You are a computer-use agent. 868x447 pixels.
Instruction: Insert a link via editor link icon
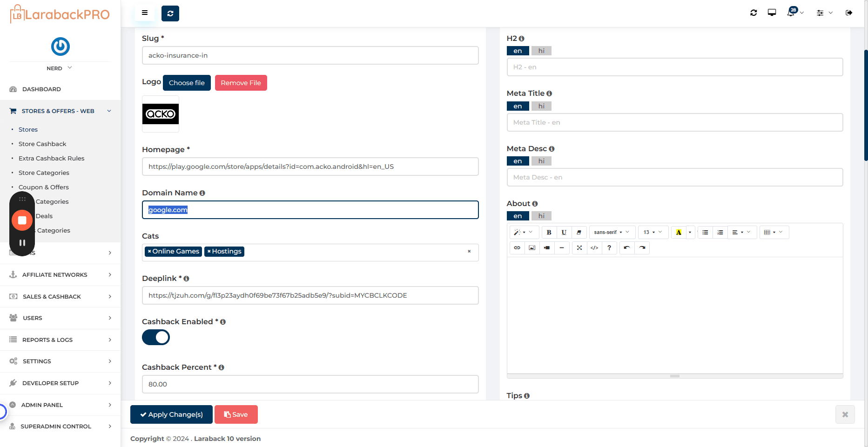click(517, 247)
